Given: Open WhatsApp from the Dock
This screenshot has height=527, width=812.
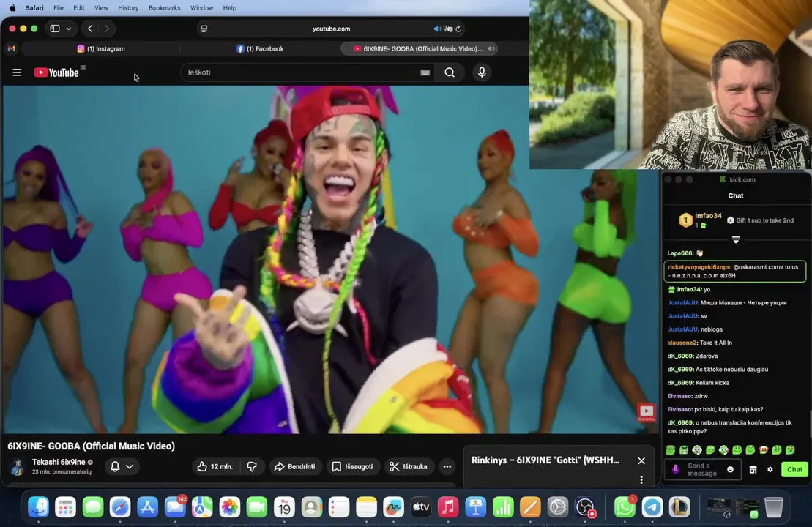Looking at the screenshot, I should click(625, 507).
